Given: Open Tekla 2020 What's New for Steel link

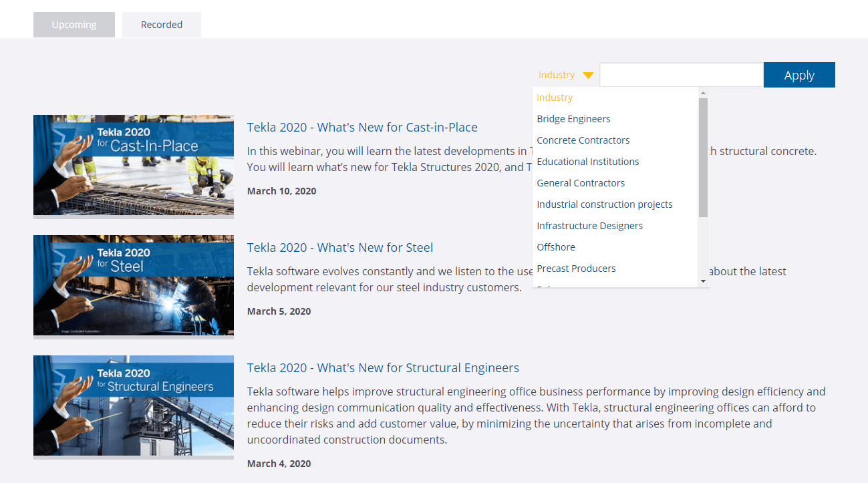Looking at the screenshot, I should (x=340, y=247).
